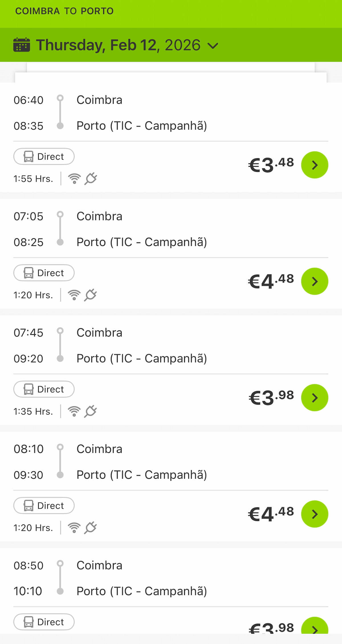Click the power outlet icon on 08:10 trip
Image resolution: width=342 pixels, height=644 pixels.
click(91, 527)
